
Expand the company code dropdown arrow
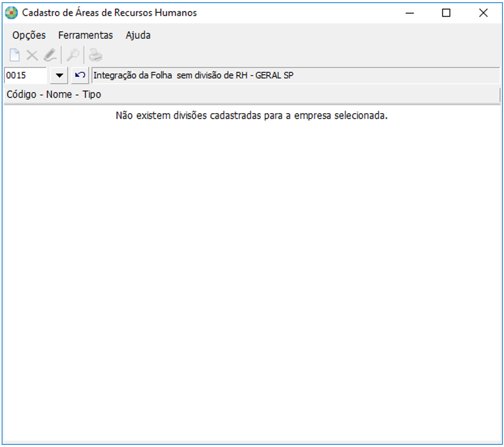point(59,76)
